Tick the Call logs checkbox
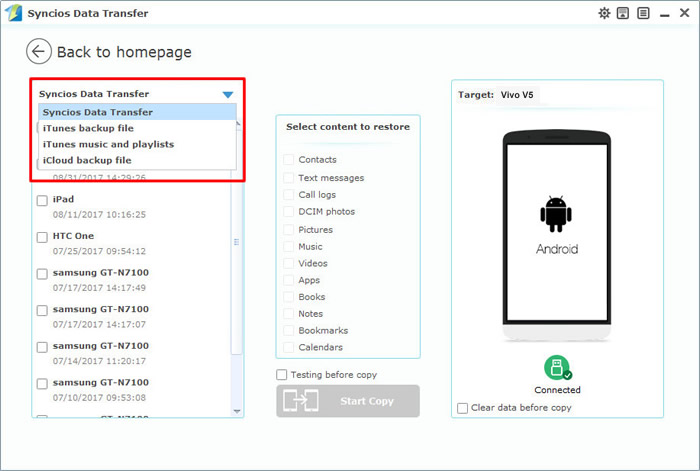 click(289, 195)
